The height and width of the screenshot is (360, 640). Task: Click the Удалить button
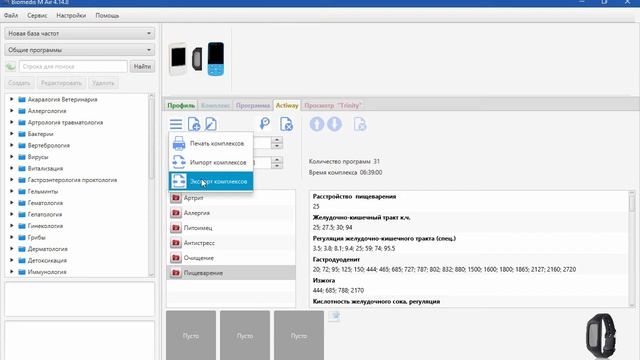(x=103, y=83)
